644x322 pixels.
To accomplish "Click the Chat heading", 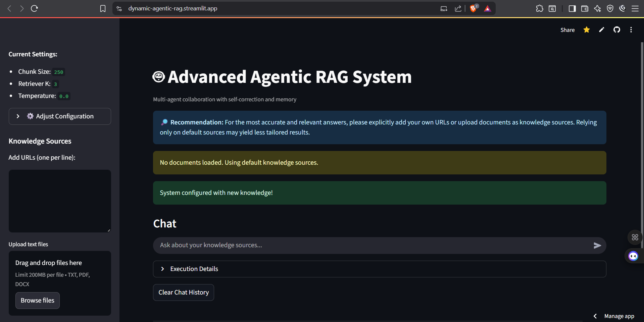I will (x=165, y=224).
